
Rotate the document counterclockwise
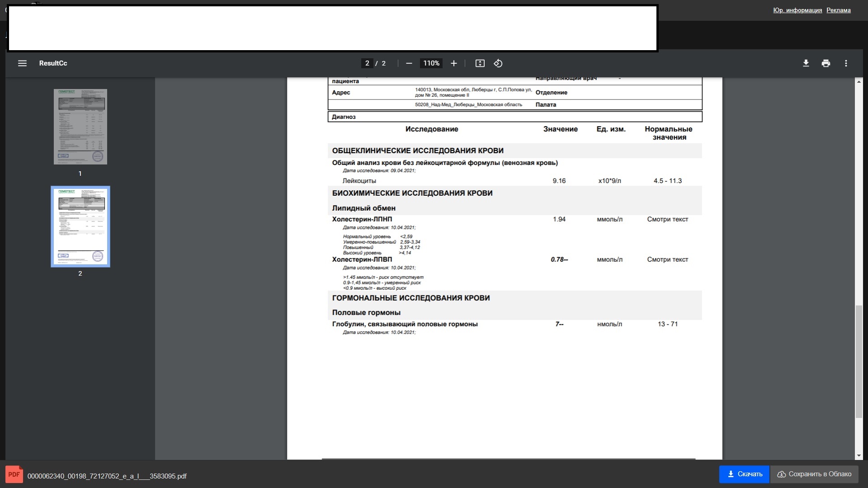coord(498,63)
